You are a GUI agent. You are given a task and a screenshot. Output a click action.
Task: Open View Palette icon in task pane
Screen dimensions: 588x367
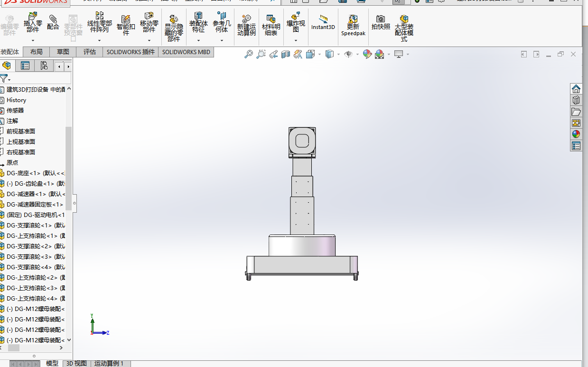click(x=576, y=123)
